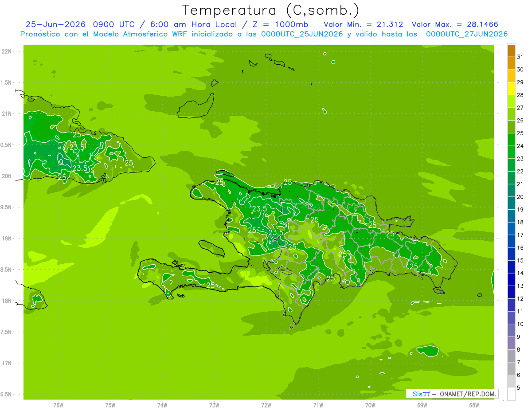
Task: Click the 25 contour label on Haiti's southern peninsula
Action: 211,285
